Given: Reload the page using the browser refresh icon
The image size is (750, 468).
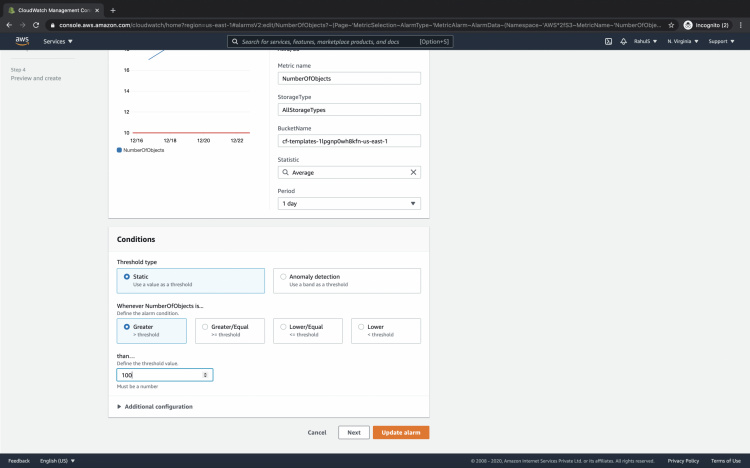Looking at the screenshot, I should (x=37, y=24).
